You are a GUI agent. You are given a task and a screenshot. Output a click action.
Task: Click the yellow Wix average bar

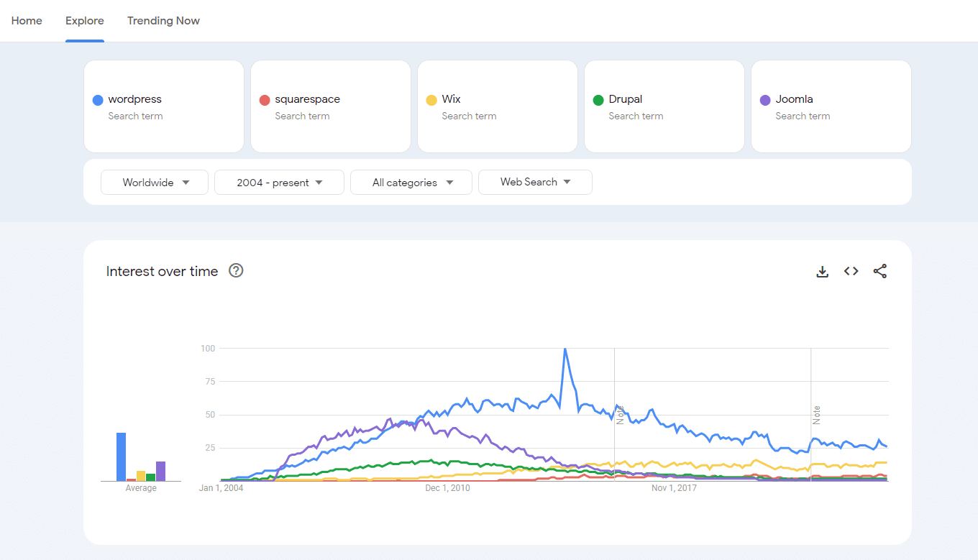click(141, 476)
